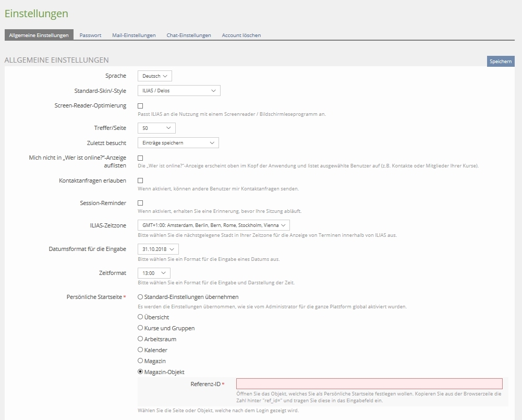Click the Referenz-ID input field
Screen dimensions: 522x420
369,384
